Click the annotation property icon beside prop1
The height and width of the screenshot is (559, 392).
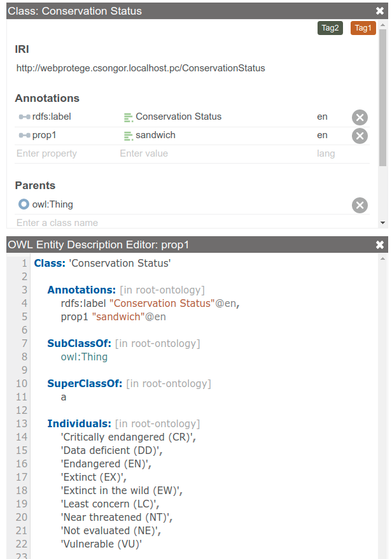pos(22,136)
